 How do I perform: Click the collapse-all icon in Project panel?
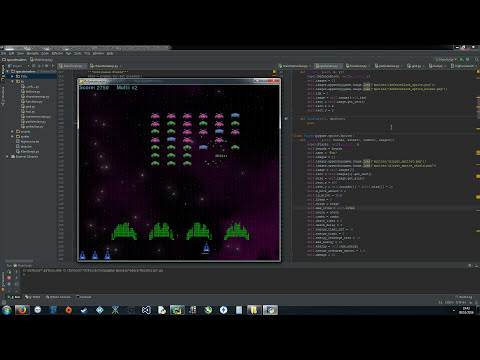click(x=40, y=66)
